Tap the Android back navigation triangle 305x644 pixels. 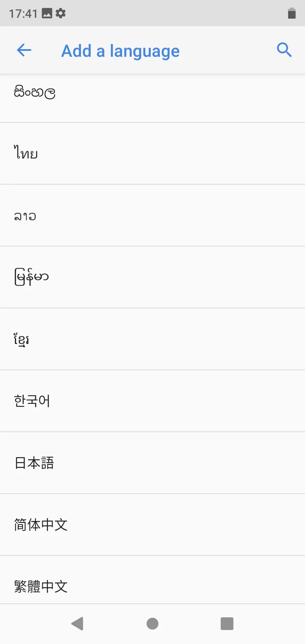point(77,624)
